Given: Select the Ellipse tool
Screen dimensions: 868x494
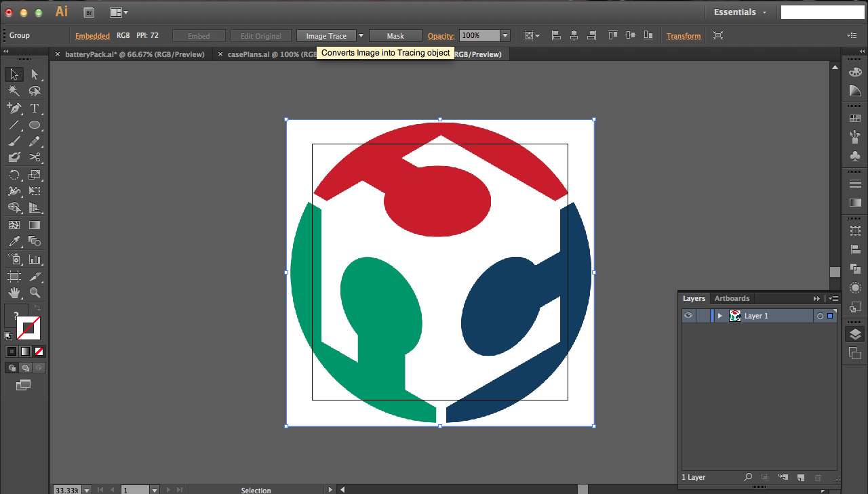Looking at the screenshot, I should (35, 125).
